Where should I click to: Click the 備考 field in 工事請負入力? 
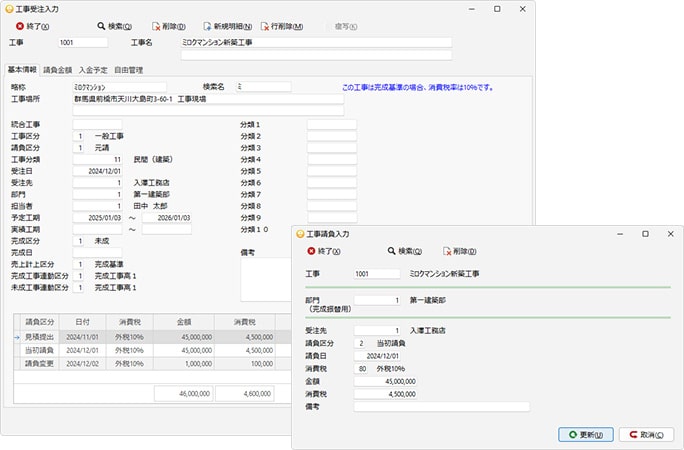click(x=441, y=407)
